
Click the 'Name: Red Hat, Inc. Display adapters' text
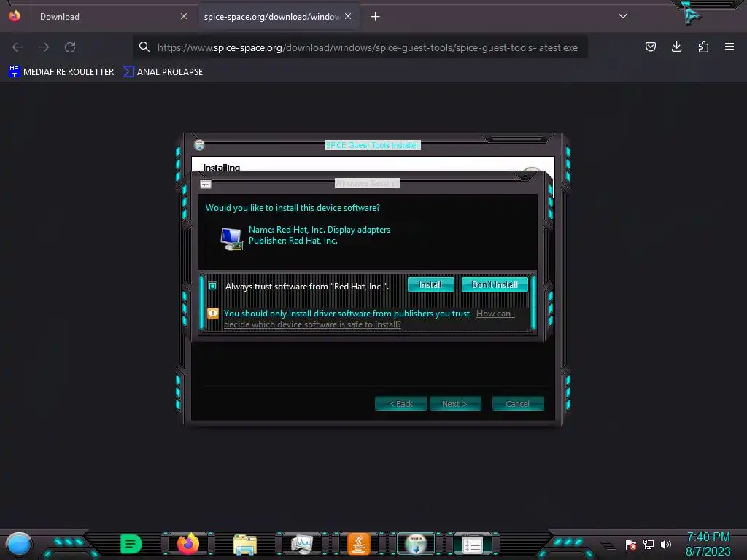(320, 230)
